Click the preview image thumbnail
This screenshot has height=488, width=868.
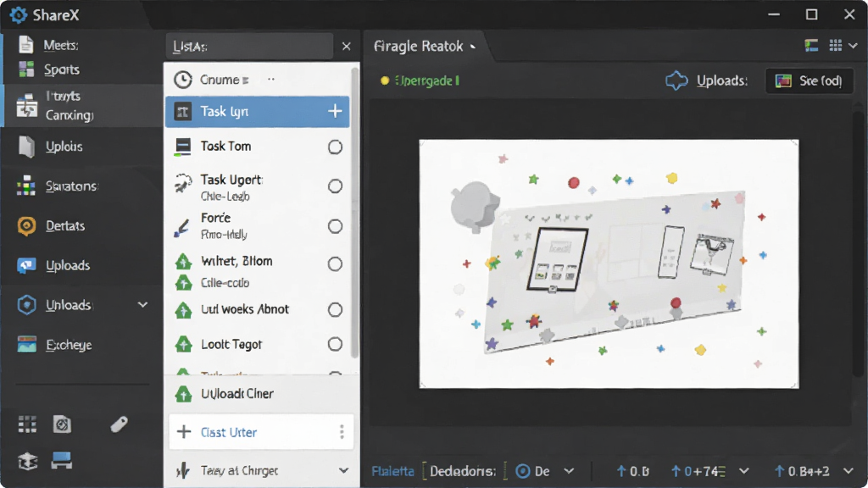click(609, 264)
